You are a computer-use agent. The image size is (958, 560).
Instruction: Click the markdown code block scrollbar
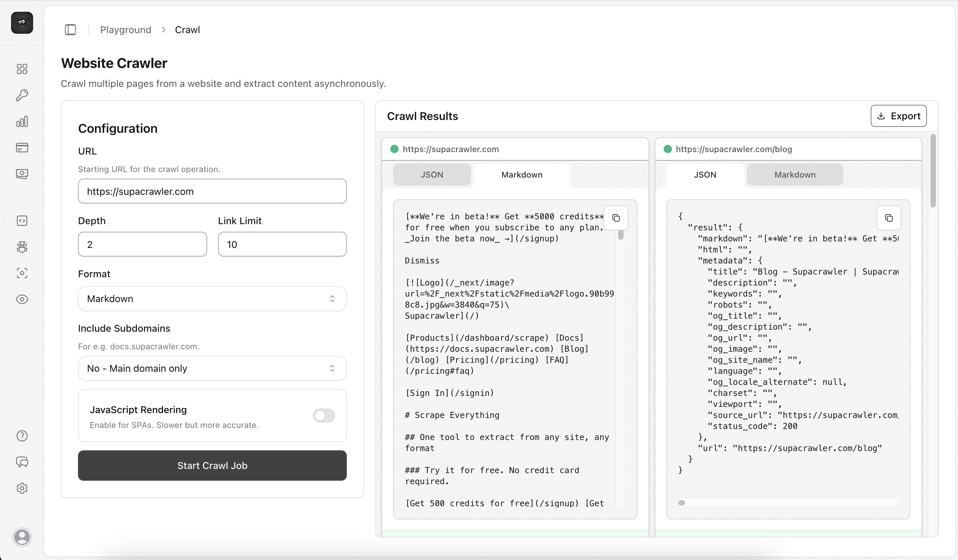[621, 234]
